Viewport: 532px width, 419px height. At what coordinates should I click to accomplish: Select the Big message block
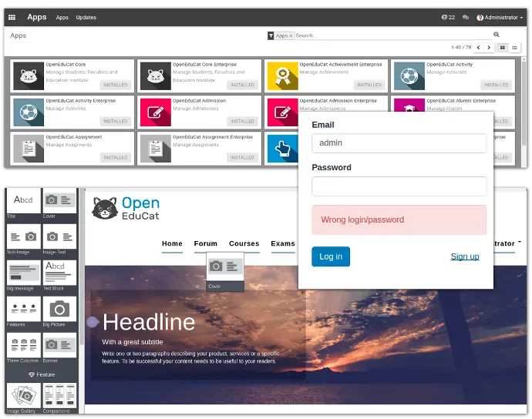click(23, 276)
